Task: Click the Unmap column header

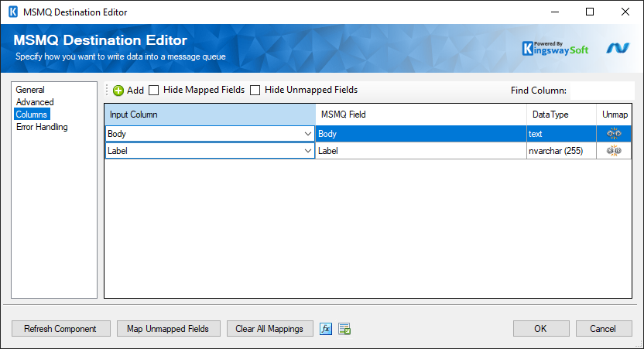Action: pyautogui.click(x=615, y=115)
